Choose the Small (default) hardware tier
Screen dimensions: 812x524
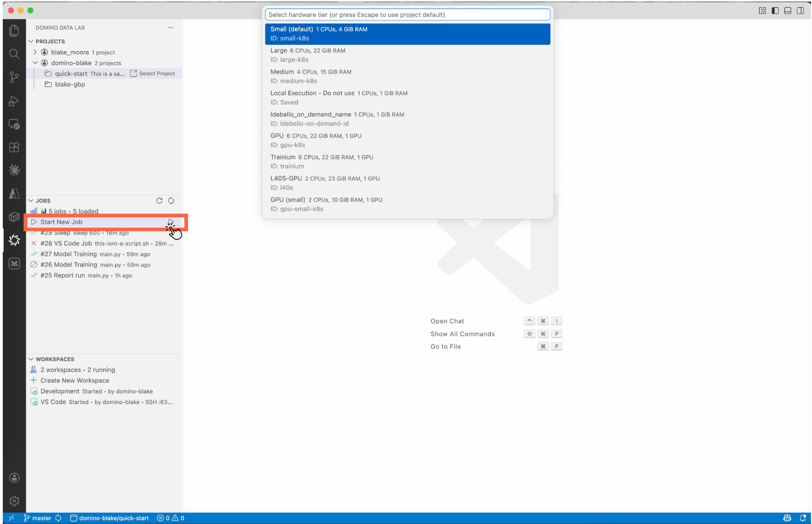click(407, 34)
